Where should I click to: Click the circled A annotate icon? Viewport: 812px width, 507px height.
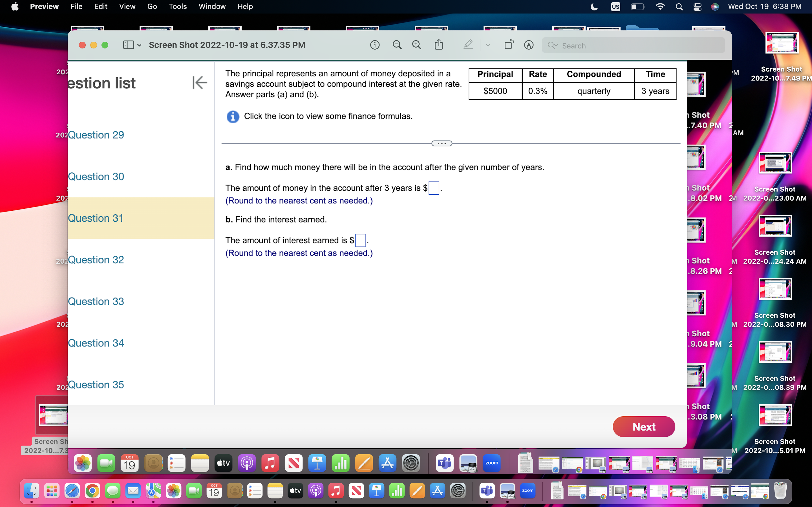[529, 45]
